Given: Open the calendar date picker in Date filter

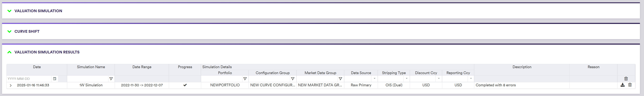Looking at the screenshot, I should pos(54,79).
